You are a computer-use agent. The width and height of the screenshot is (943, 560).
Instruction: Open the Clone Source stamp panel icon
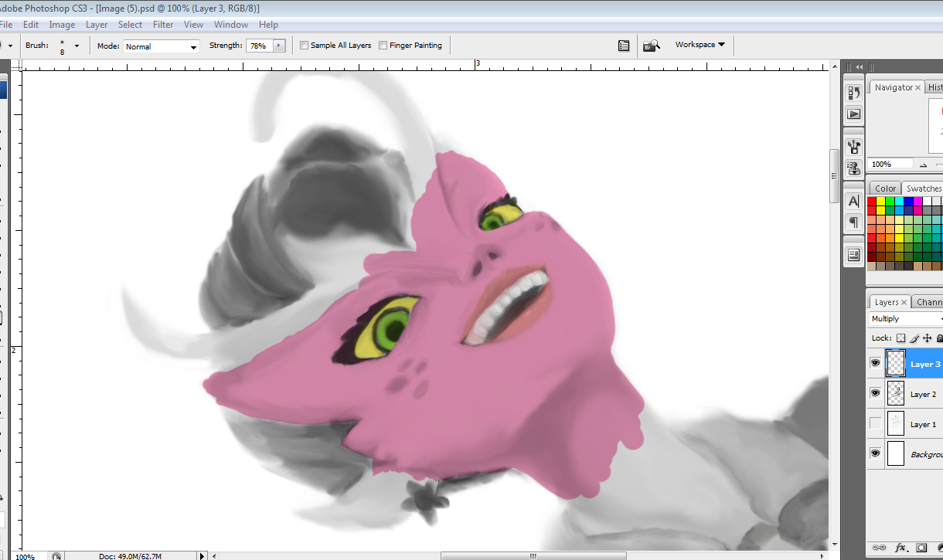pyautogui.click(x=854, y=167)
